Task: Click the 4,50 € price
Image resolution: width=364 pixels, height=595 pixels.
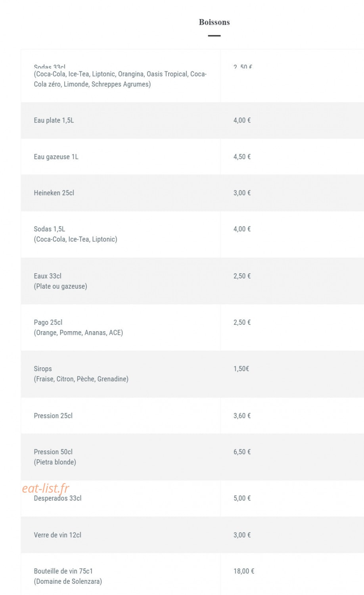Action: [242, 157]
